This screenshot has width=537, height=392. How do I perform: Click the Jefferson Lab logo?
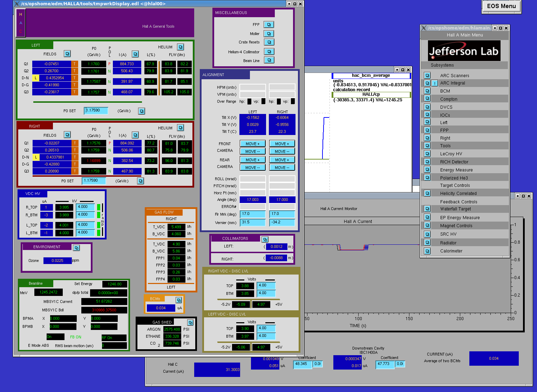point(464,51)
